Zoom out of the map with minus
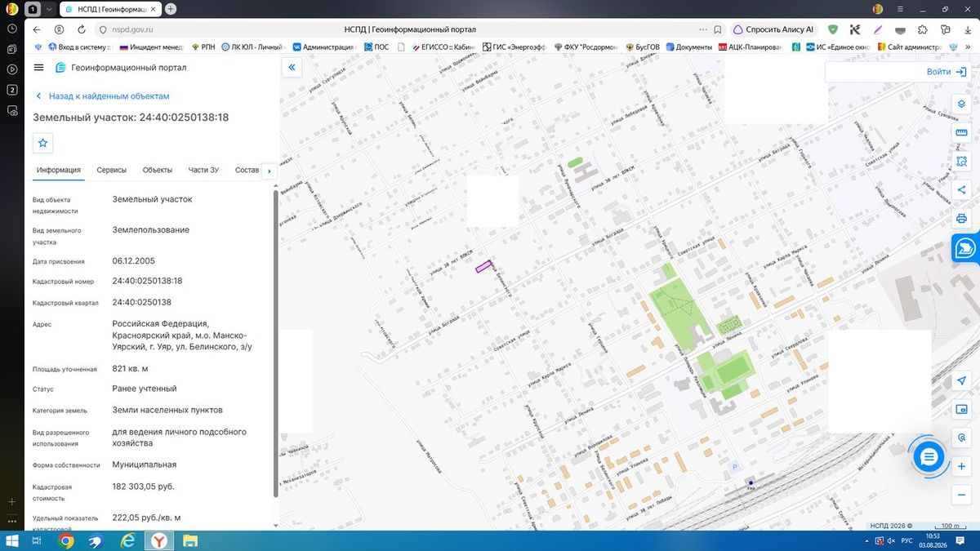Image resolution: width=980 pixels, height=551 pixels. [x=961, y=494]
